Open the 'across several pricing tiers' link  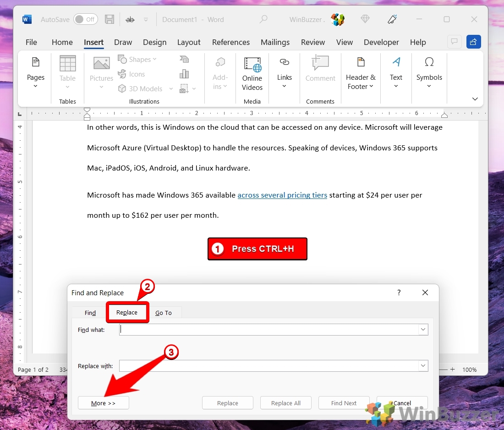pos(282,195)
